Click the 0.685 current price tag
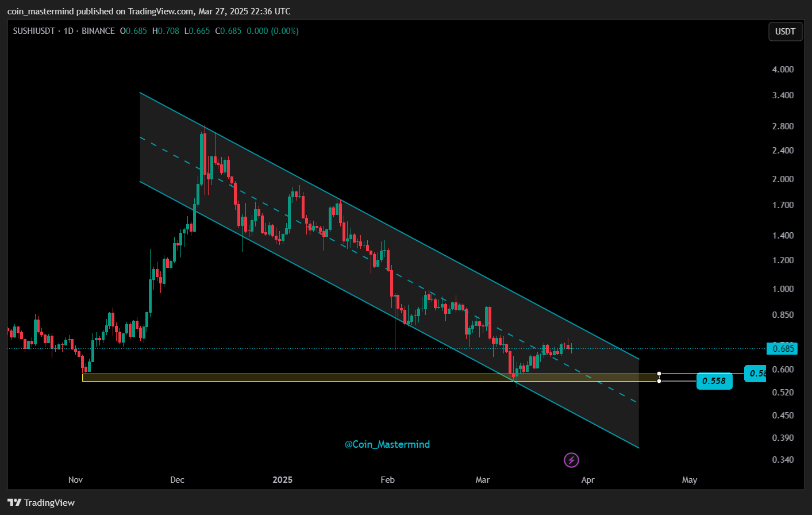This screenshot has height=515, width=812. (782, 348)
